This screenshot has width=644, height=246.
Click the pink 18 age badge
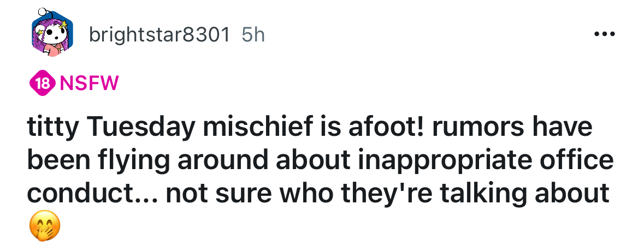coord(42,83)
